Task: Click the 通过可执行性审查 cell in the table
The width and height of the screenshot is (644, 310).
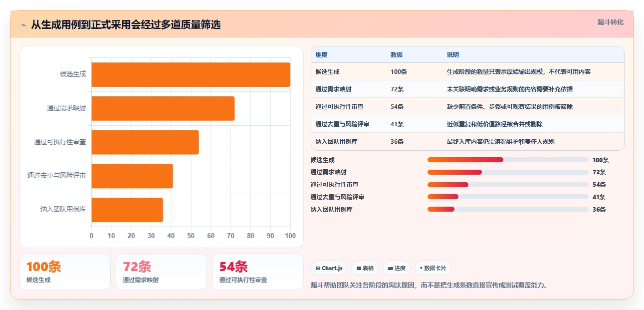Action: (340, 107)
